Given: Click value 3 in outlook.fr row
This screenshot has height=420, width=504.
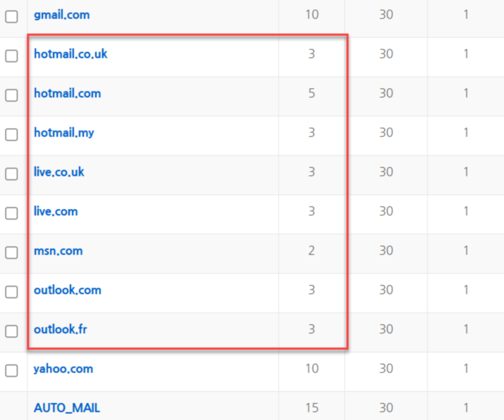Looking at the screenshot, I should click(x=312, y=329).
